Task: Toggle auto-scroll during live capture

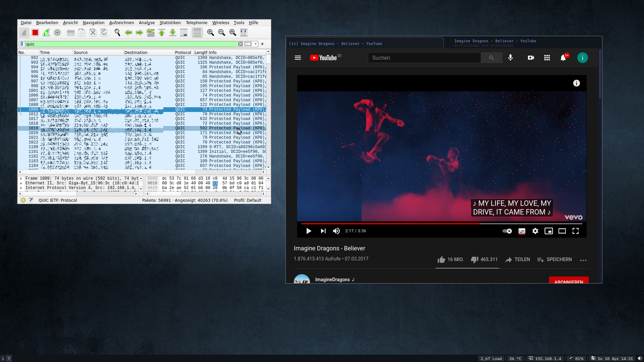Action: coord(184,33)
